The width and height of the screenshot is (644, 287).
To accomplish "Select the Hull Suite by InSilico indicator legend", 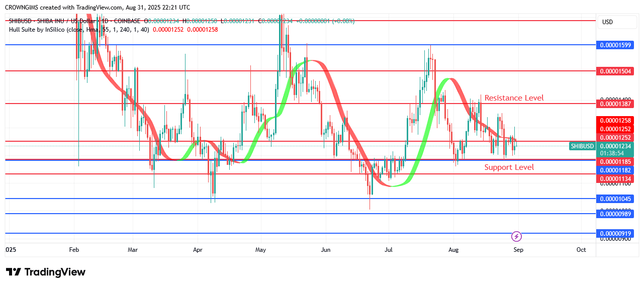I will [x=79, y=29].
